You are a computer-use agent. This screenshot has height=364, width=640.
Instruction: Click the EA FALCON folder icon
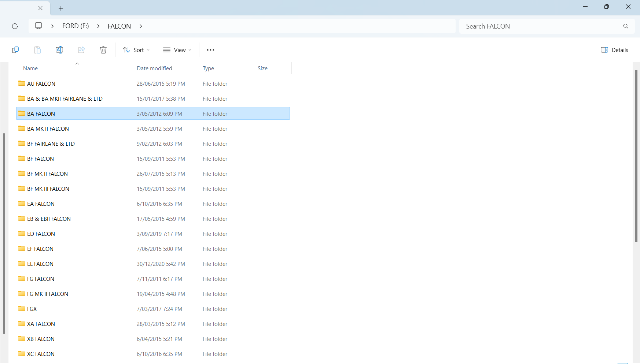22,204
